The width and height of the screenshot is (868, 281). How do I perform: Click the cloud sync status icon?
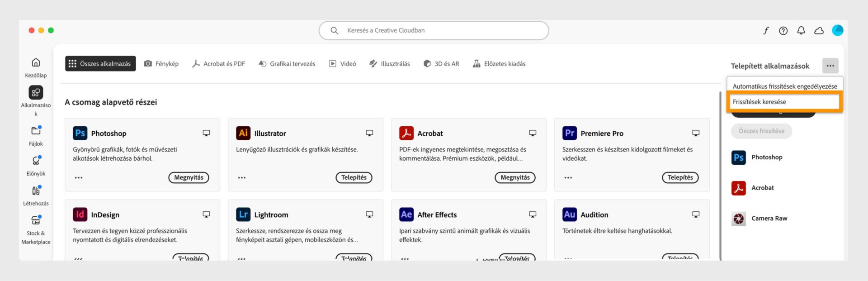[819, 31]
